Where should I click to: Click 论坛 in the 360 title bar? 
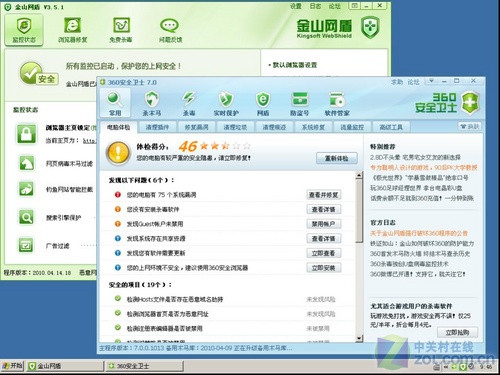click(x=413, y=82)
